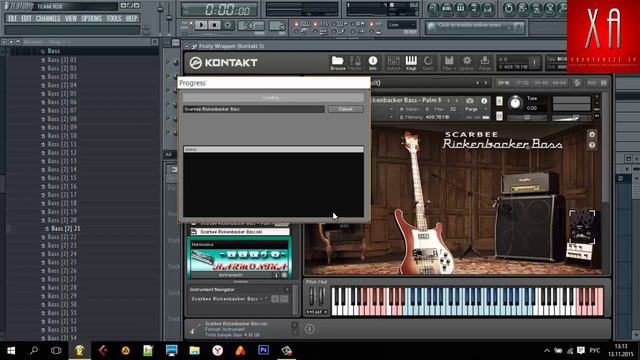
Task: Adjust the Pitch Mod wheel
Action: point(312,296)
